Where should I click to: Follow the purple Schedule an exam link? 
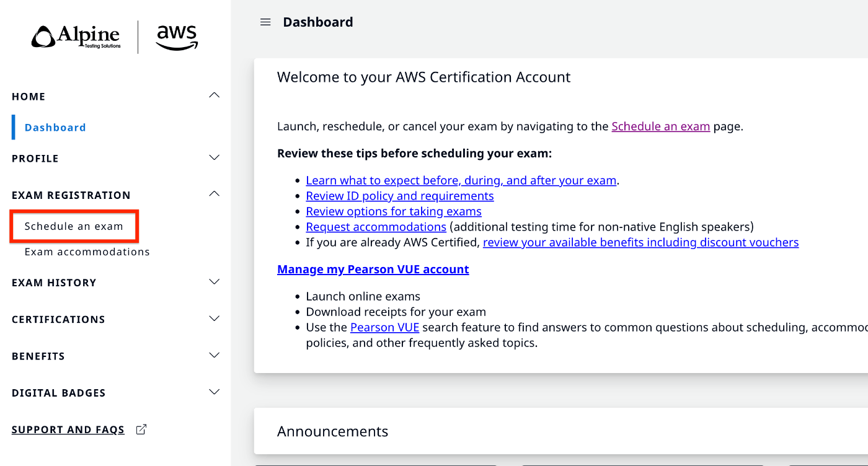[x=660, y=126]
